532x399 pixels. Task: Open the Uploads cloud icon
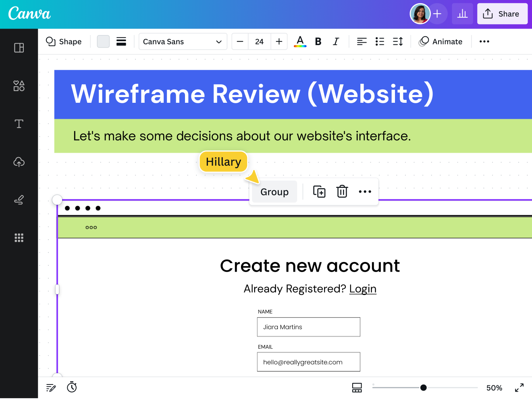point(19,162)
